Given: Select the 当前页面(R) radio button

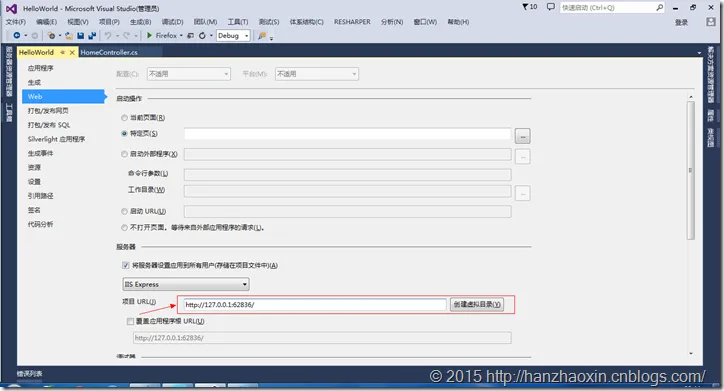Looking at the screenshot, I should tap(124, 118).
